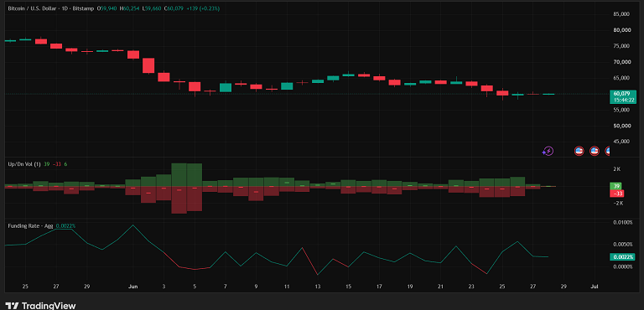Click the close value C60,079 in the legend
644x310 pixels.
coord(174,8)
